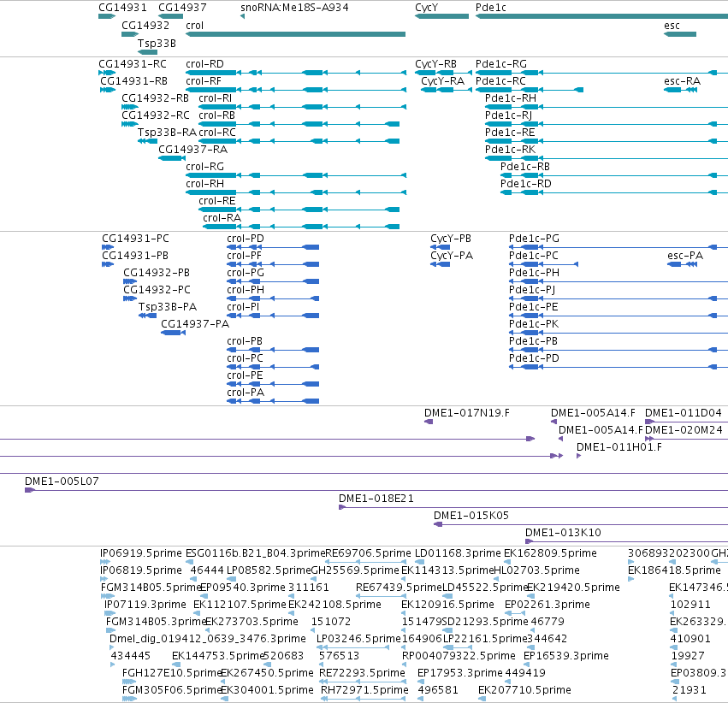Click transcript Pde1c-RC label

[500, 80]
